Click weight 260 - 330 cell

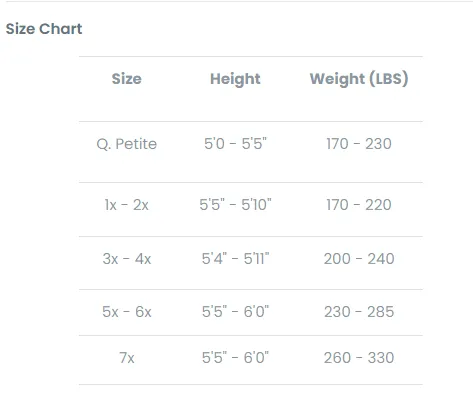[359, 358]
